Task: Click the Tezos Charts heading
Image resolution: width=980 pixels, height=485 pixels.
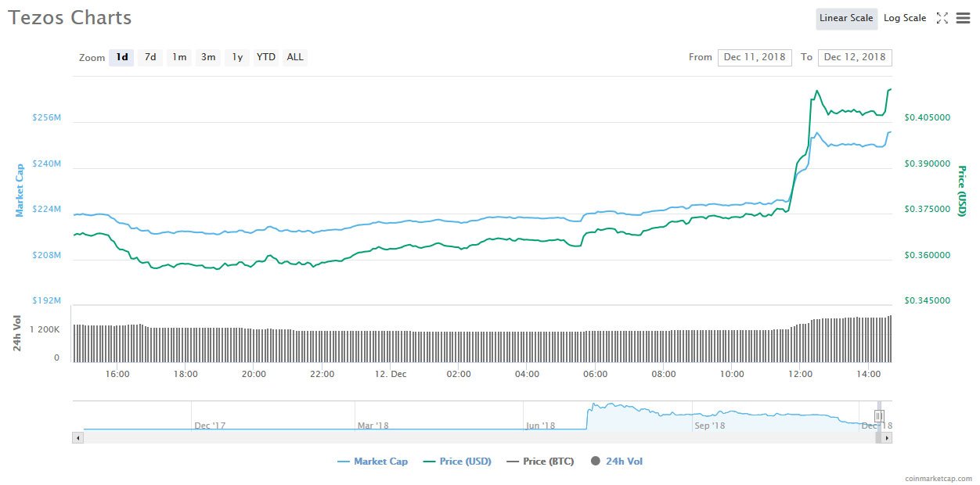Action: coord(70,17)
